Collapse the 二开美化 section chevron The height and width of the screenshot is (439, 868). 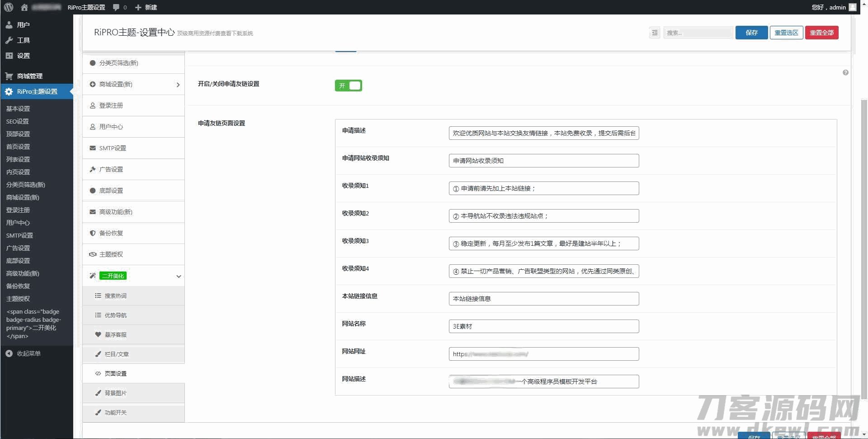179,276
